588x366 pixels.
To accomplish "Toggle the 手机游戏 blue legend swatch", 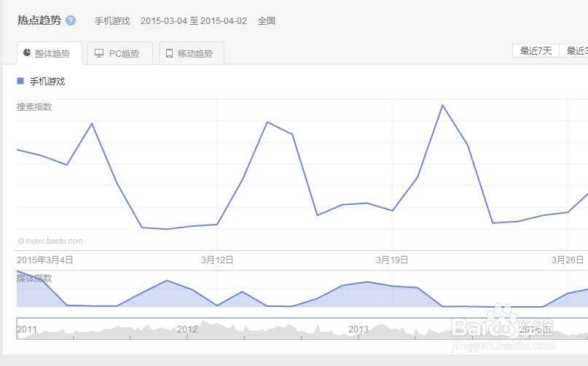I will pyautogui.click(x=20, y=81).
